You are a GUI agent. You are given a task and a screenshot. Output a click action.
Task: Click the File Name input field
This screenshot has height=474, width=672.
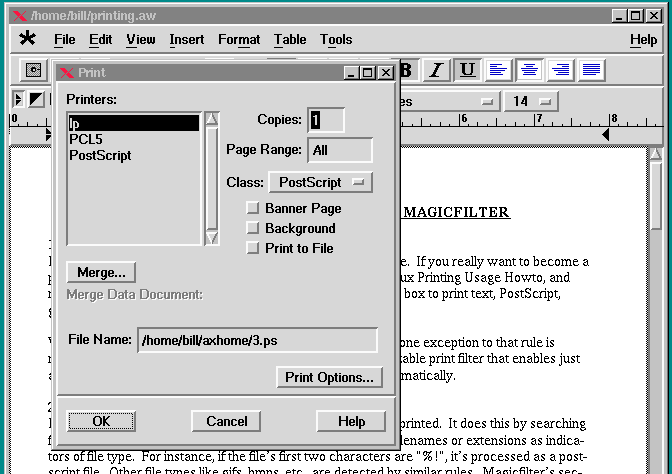click(257, 340)
